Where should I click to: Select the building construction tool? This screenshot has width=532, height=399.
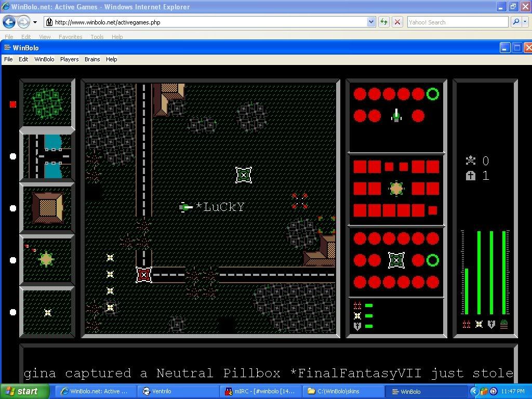(47, 207)
